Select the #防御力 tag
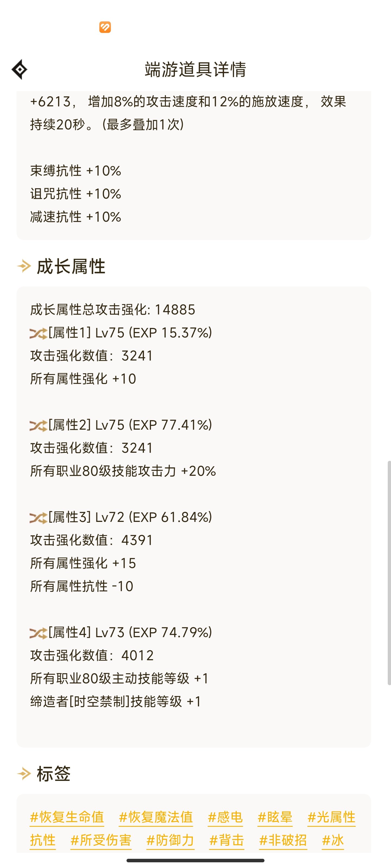The width and height of the screenshot is (391, 868). [170, 840]
